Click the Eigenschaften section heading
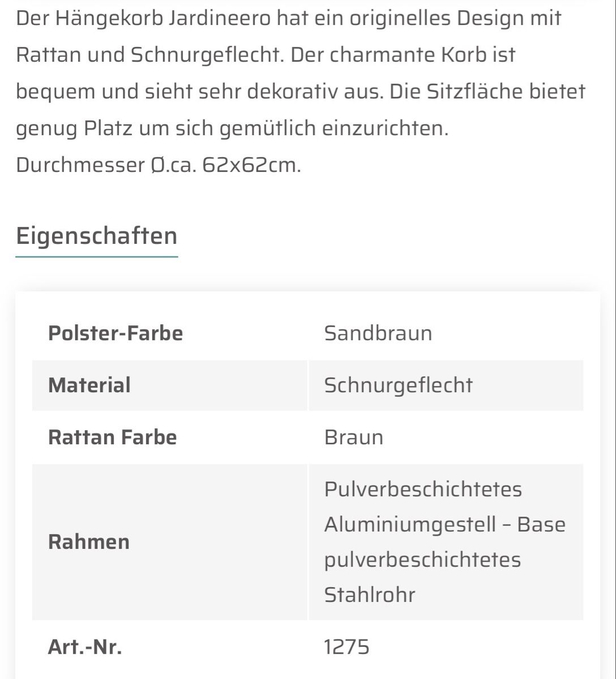The height and width of the screenshot is (679, 616). pos(97,235)
